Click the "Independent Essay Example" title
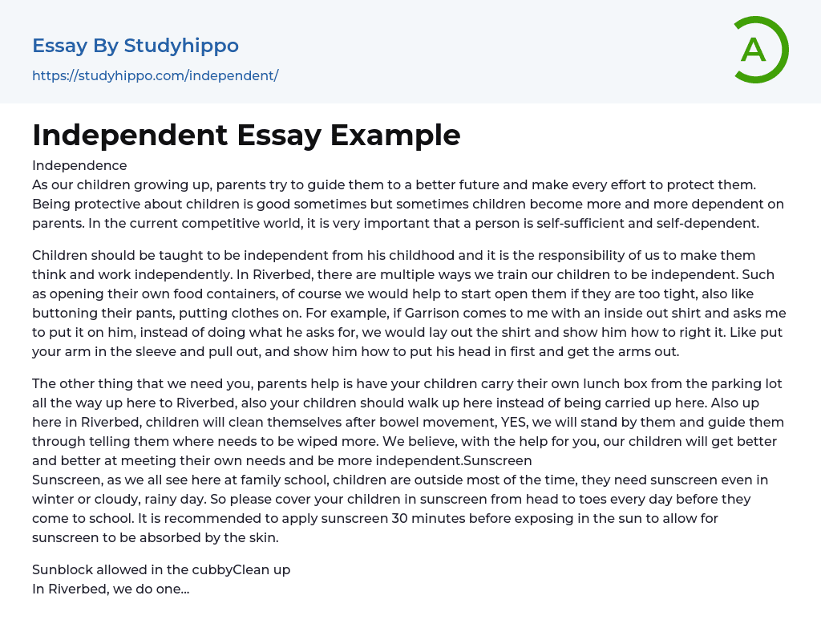The height and width of the screenshot is (644, 821). tap(246, 135)
